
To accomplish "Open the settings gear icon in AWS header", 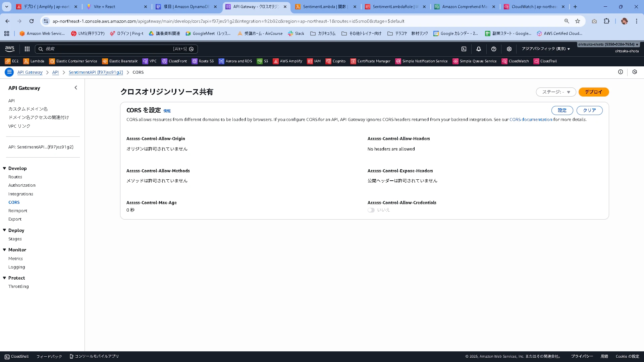I will [x=509, y=49].
